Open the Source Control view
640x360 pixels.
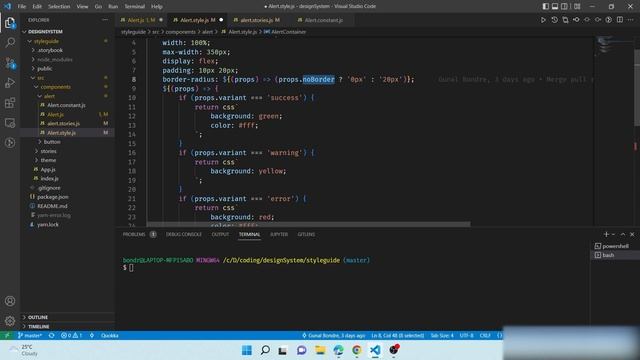pos(10,63)
